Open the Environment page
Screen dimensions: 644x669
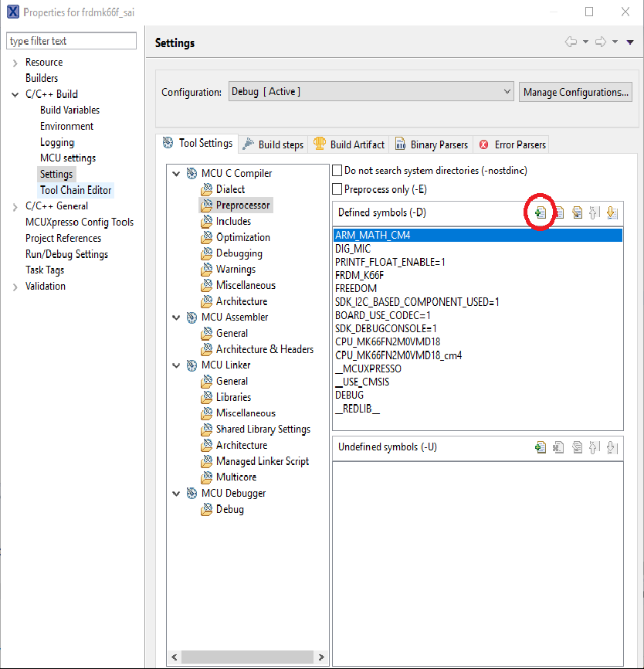tap(66, 126)
